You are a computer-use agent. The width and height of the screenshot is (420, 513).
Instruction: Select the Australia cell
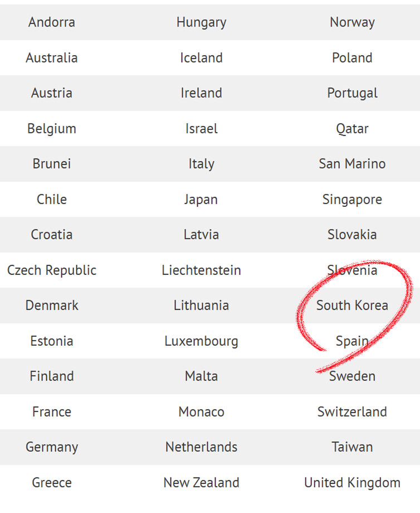[52, 58]
